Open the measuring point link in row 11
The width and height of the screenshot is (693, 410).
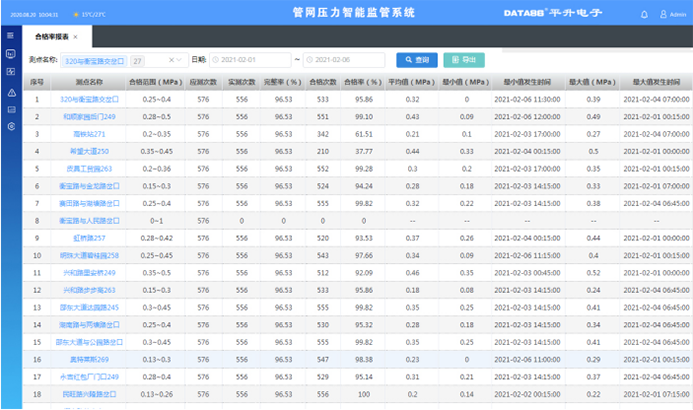(89, 273)
